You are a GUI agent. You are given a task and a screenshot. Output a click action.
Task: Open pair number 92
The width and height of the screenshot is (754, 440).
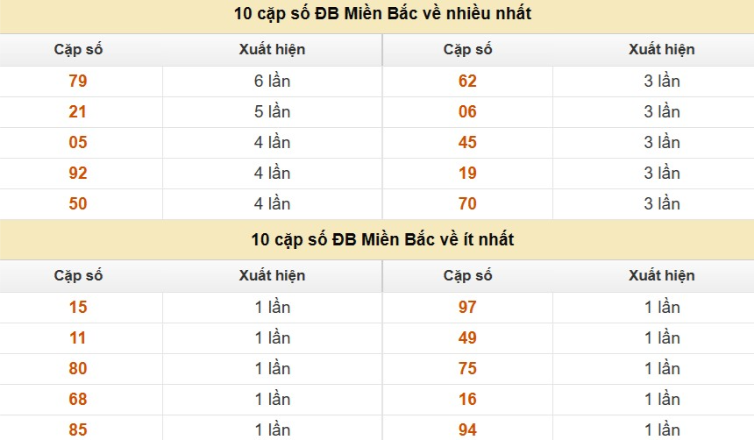[78, 173]
